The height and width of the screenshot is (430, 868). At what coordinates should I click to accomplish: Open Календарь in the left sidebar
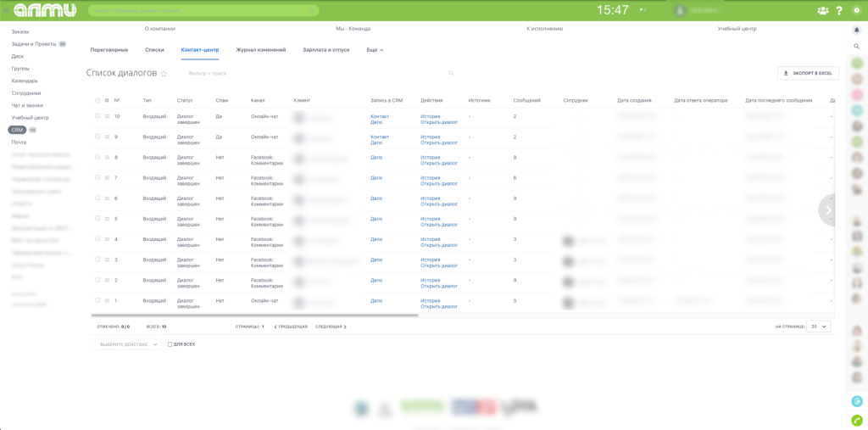tap(25, 81)
